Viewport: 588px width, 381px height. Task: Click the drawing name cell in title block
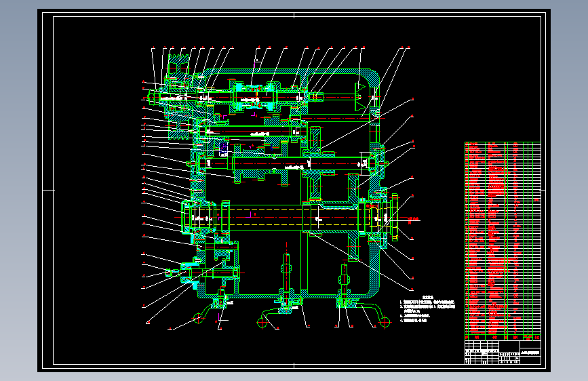click(530, 353)
